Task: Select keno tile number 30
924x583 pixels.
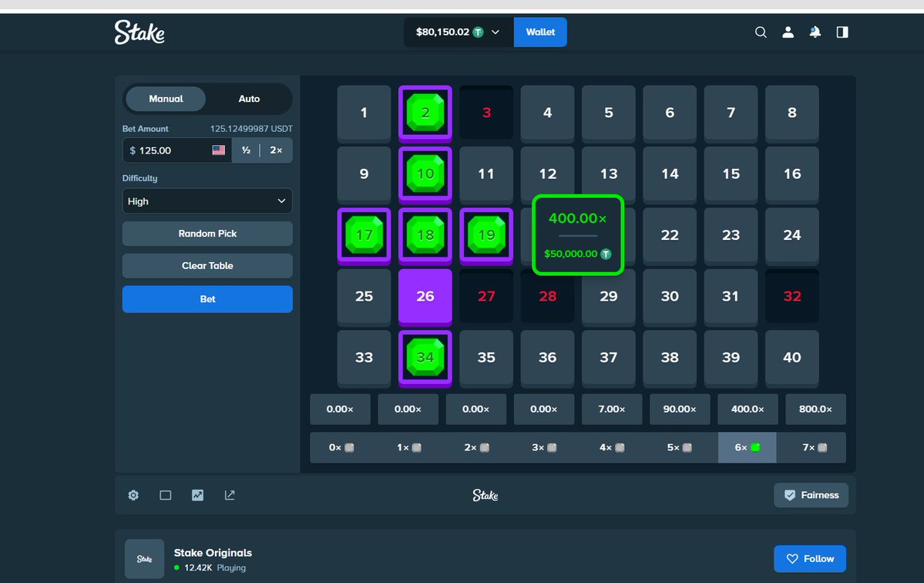Action: [670, 296]
